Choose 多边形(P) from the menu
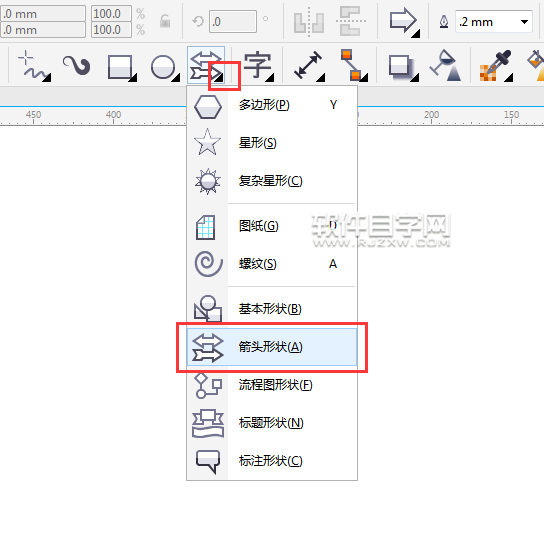 (x=272, y=105)
